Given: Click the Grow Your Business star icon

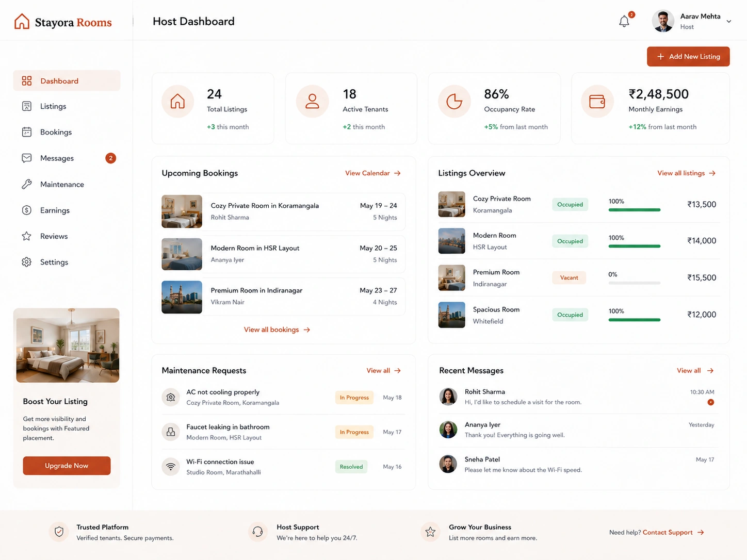Looking at the screenshot, I should 430,532.
